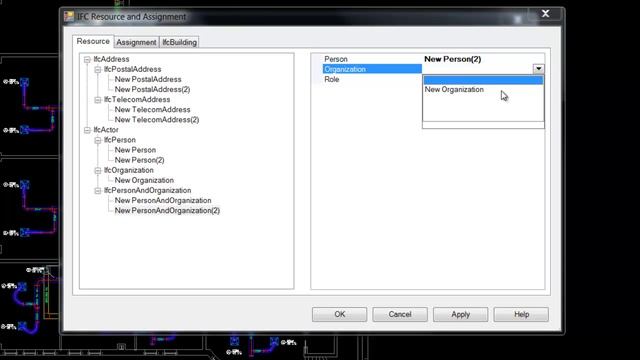Select the Role property row
This screenshot has height=360, width=640.
[x=372, y=79]
